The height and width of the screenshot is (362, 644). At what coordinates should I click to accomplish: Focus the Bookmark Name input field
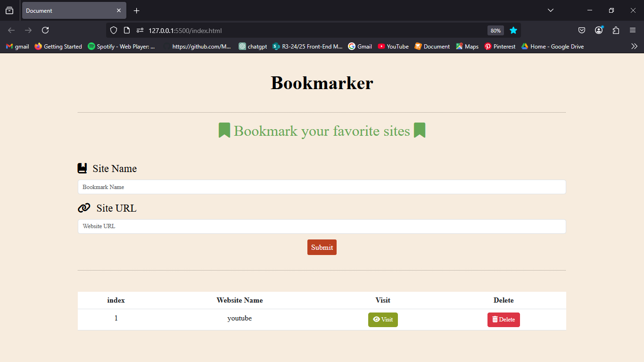click(x=322, y=187)
